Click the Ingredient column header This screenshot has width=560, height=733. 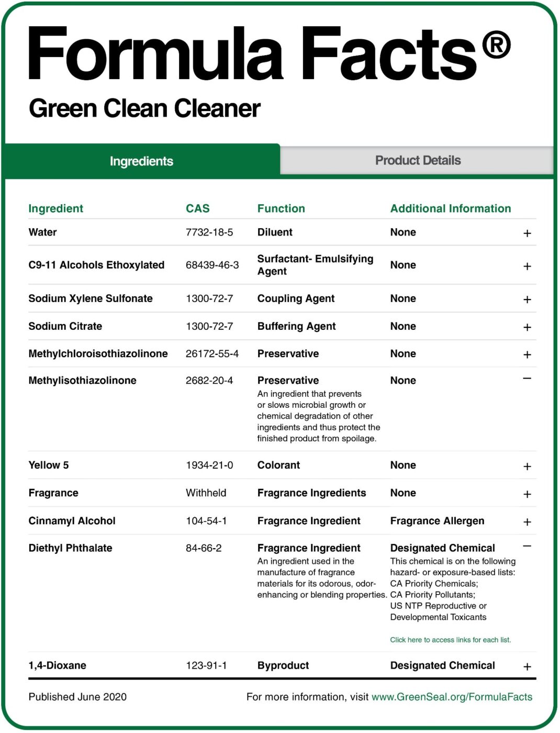[55, 208]
